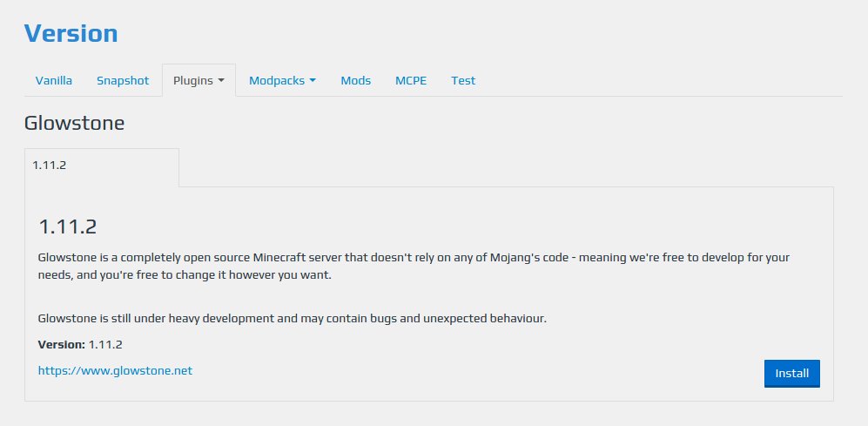868x426 pixels.
Task: Click the Glowstone section heading
Action: (x=74, y=123)
